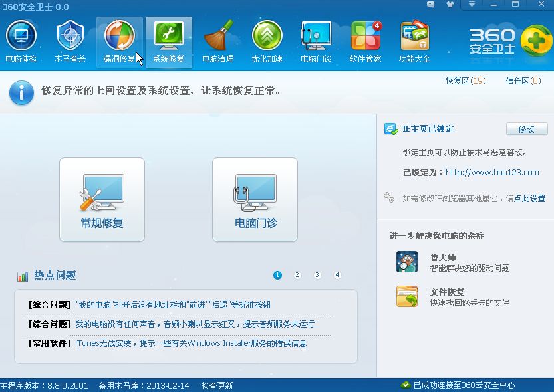Click 检查更新 in status bar

217,385
